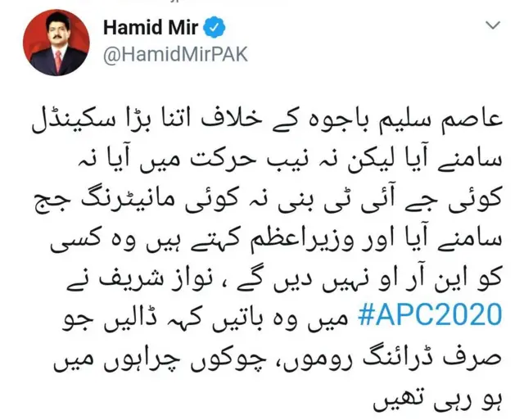Open the #APC2020 hashtag

[430, 315]
